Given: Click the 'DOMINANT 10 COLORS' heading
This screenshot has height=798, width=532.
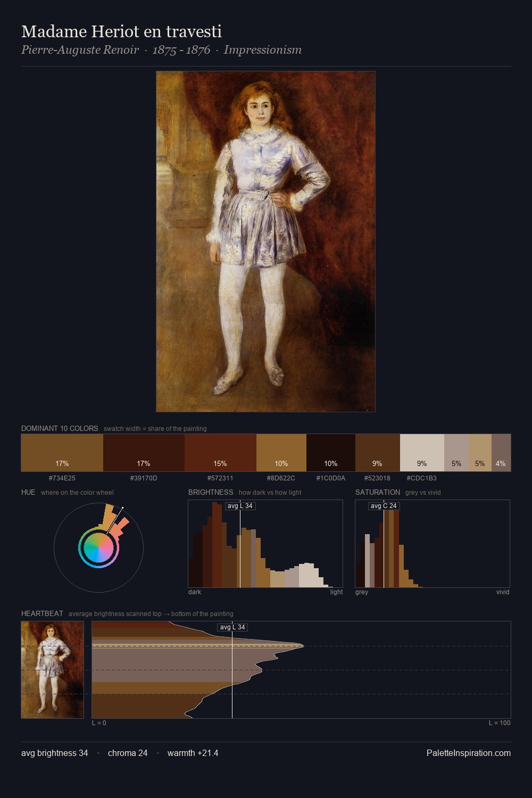Looking at the screenshot, I should (60, 428).
